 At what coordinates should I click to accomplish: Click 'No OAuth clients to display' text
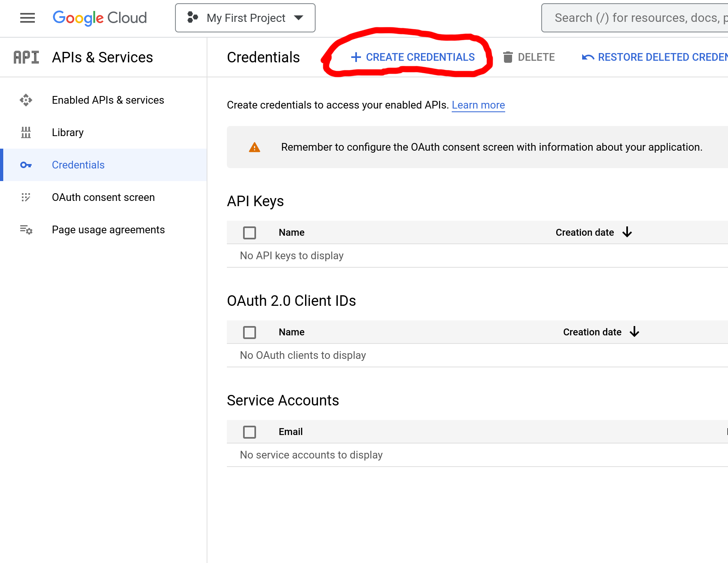(x=303, y=355)
